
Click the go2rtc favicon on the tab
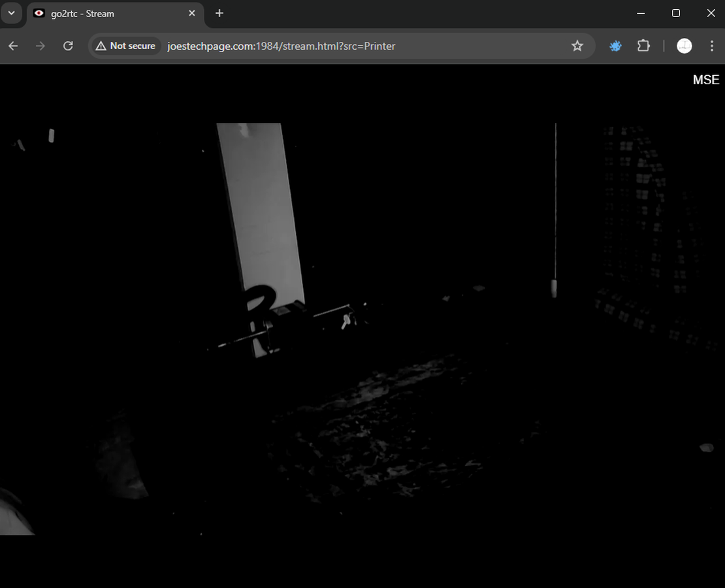39,13
